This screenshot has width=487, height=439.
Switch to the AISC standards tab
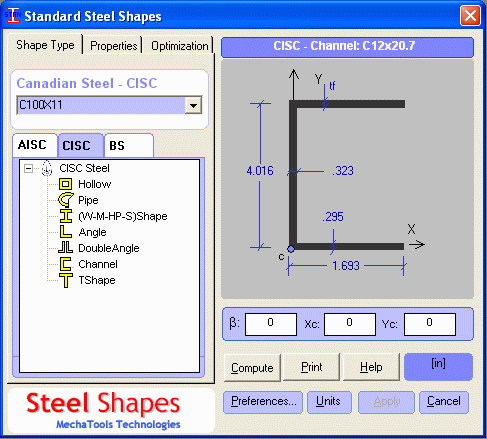coord(33,145)
